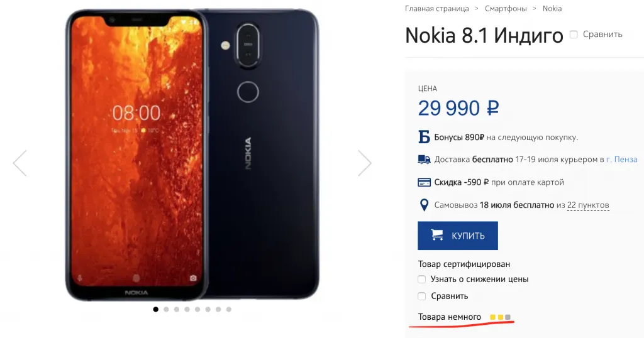Image resolution: width=644 pixels, height=338 pixels.
Task: Click the Nokia 8.1 phone image
Action: pos(192,154)
